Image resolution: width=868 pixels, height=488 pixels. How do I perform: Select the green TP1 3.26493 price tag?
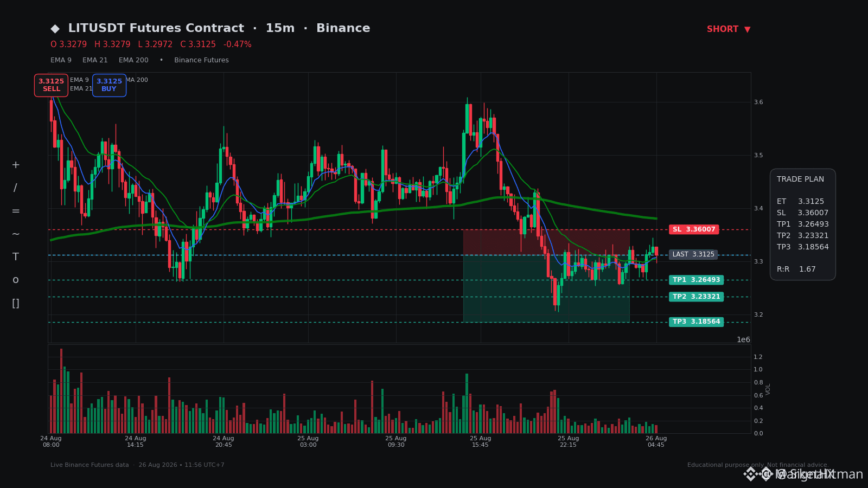pos(697,280)
